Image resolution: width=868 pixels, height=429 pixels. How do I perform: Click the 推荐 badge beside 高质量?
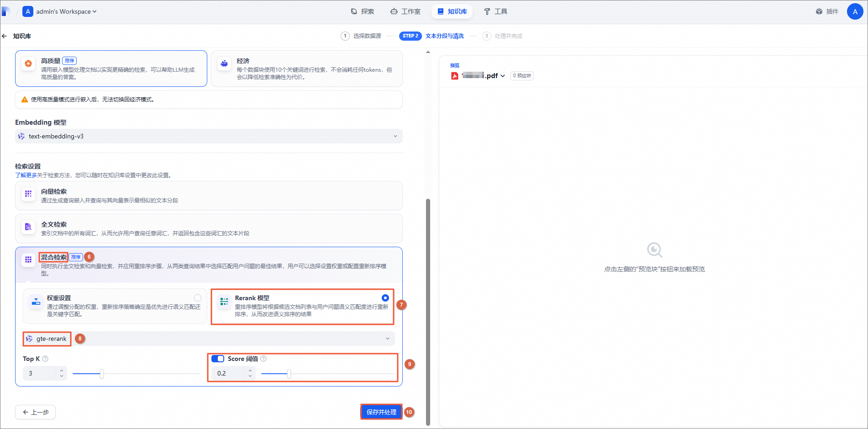click(x=69, y=61)
